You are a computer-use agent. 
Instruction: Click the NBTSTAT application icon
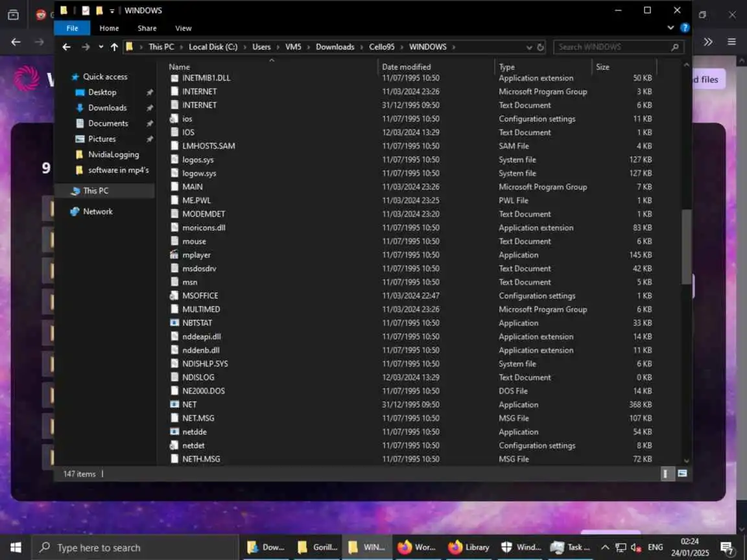click(174, 323)
